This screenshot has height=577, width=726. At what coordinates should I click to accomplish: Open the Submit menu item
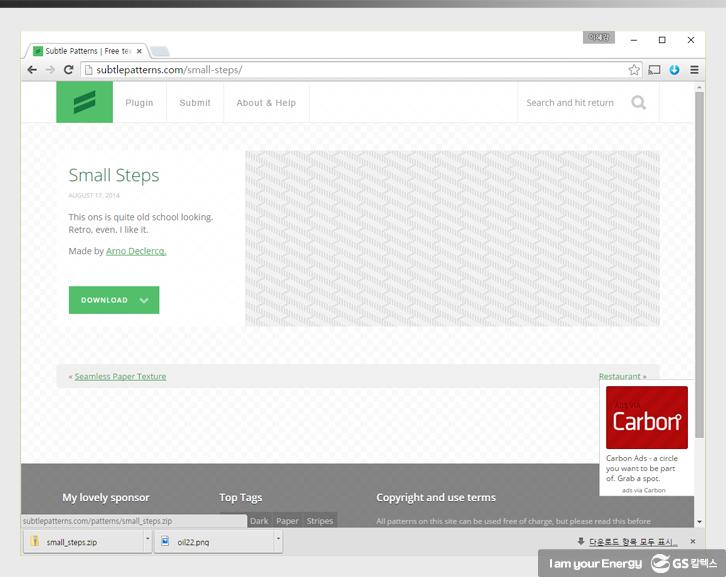pyautogui.click(x=195, y=103)
